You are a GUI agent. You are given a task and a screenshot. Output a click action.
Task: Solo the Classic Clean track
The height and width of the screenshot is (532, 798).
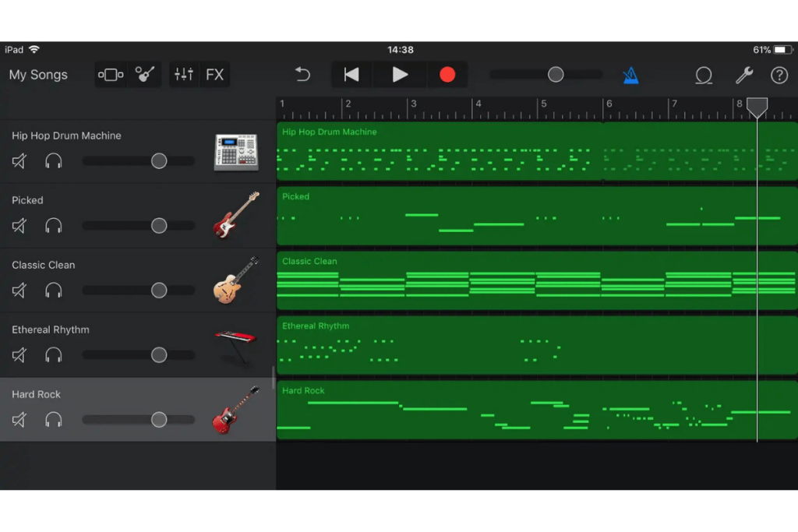[x=54, y=291]
